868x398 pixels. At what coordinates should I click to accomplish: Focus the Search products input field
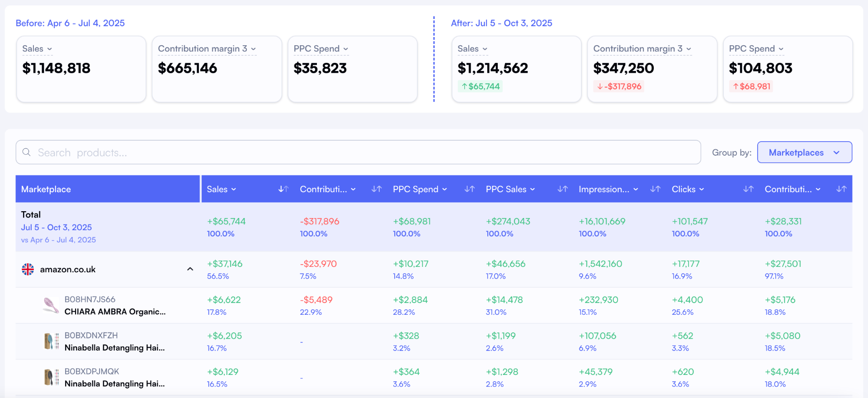[358, 152]
